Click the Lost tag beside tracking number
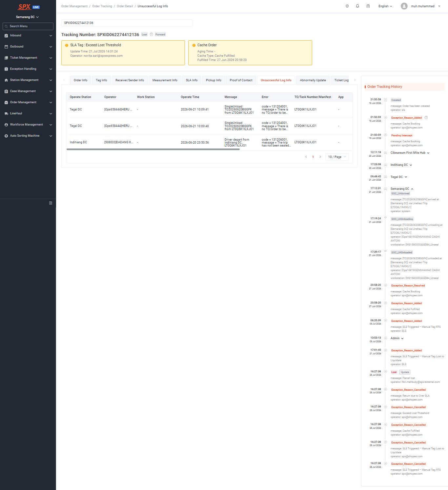The height and width of the screenshot is (490, 448). click(144, 34)
